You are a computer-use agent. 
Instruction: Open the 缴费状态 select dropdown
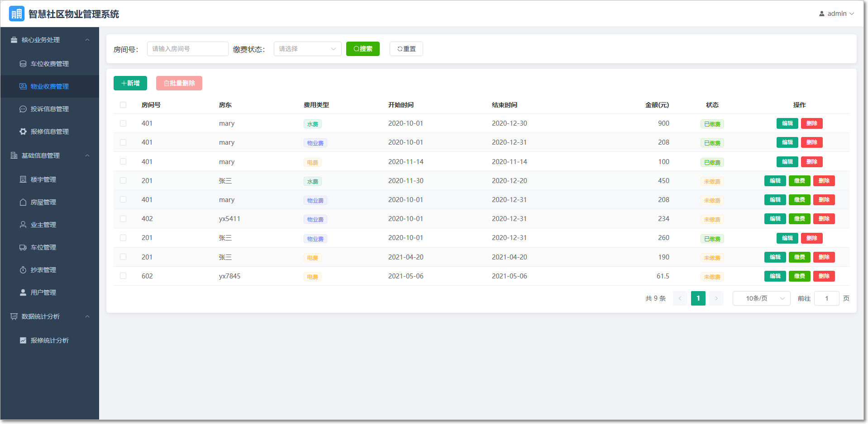308,49
